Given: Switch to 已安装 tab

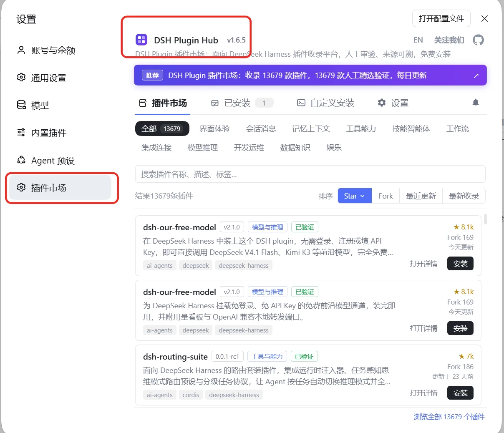Looking at the screenshot, I should [x=242, y=103].
